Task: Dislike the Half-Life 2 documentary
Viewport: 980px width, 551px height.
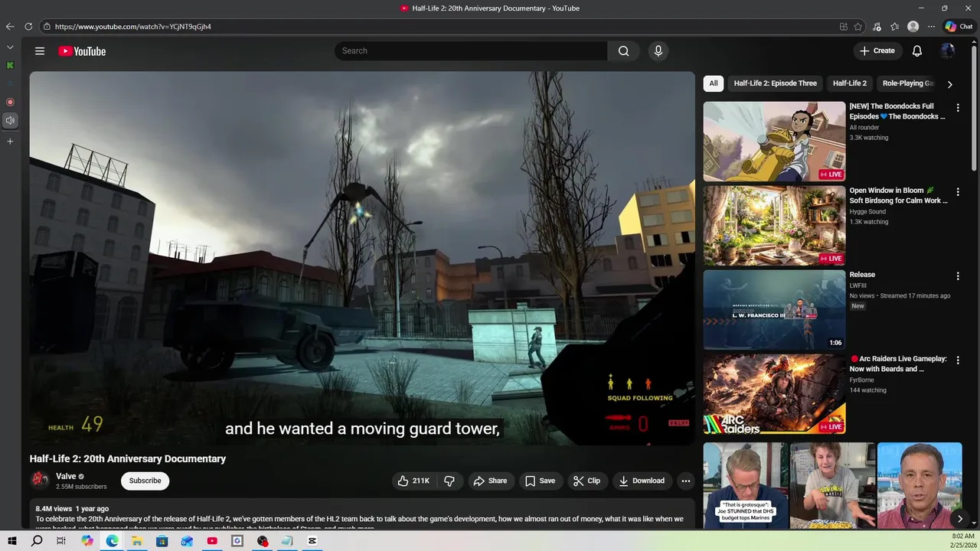Action: tap(449, 481)
